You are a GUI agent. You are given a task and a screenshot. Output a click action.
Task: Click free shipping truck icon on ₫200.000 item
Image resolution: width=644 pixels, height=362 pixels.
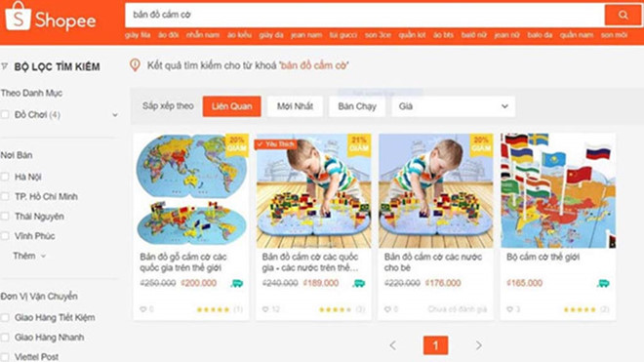point(237,283)
